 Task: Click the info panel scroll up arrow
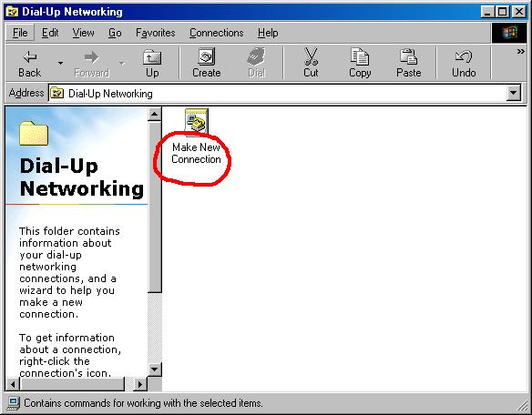click(x=154, y=114)
